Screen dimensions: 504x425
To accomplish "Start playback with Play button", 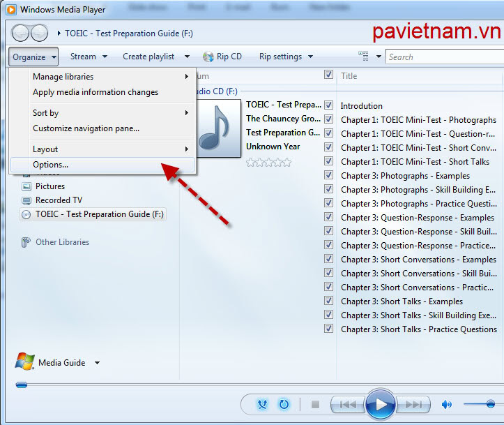I will 381,404.
